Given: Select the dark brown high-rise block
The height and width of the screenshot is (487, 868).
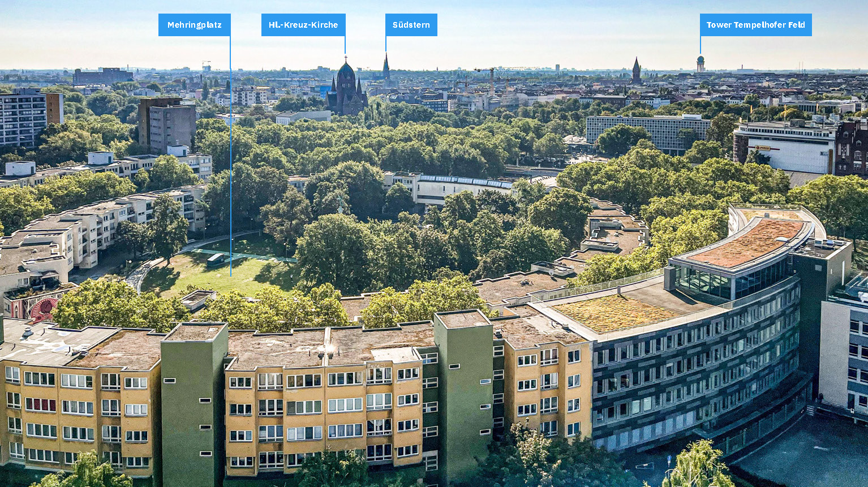Looking at the screenshot, I should click(x=167, y=124).
